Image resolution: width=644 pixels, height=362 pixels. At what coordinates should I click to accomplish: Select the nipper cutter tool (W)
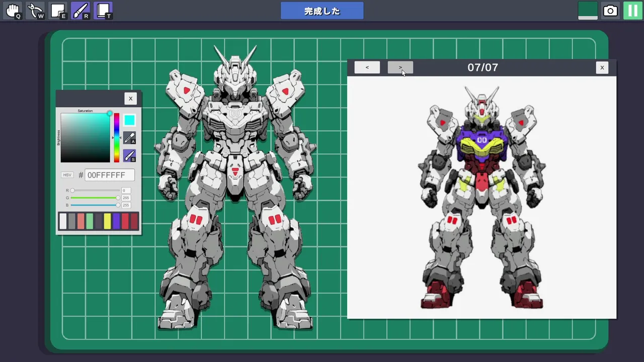pos(36,11)
